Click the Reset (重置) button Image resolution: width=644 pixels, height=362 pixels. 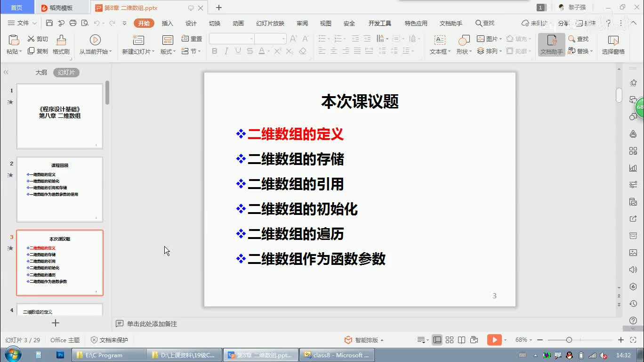[192, 39]
